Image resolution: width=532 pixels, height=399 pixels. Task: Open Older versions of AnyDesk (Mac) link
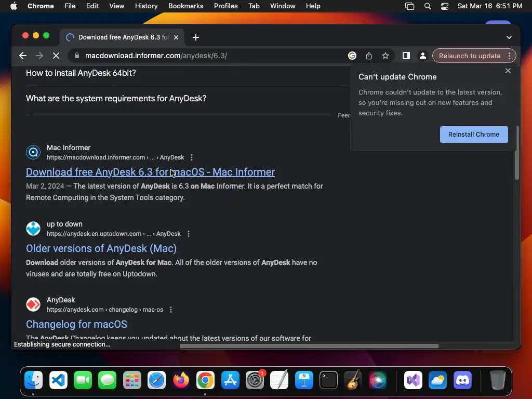click(101, 248)
